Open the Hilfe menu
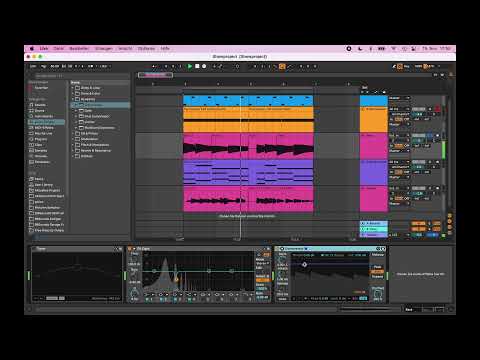Image resolution: width=480 pixels, height=360 pixels. 165,49
